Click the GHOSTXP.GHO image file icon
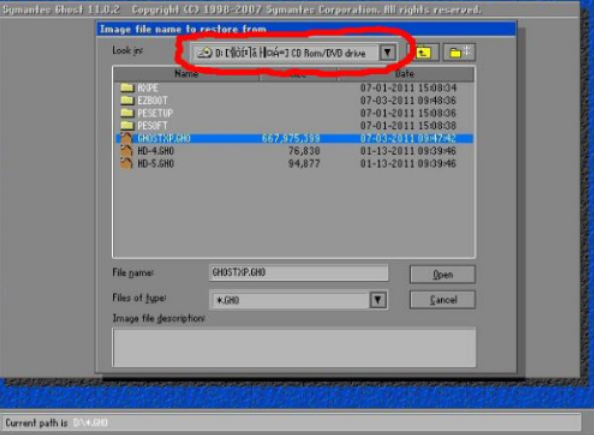The image size is (594, 435). point(127,138)
